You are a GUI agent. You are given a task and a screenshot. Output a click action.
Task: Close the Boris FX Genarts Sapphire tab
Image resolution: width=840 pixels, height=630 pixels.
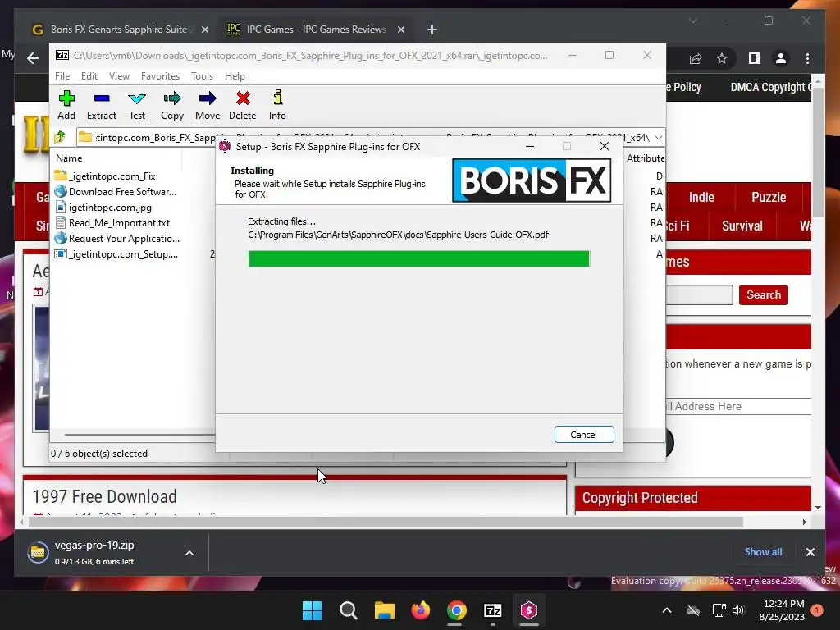coord(204,30)
